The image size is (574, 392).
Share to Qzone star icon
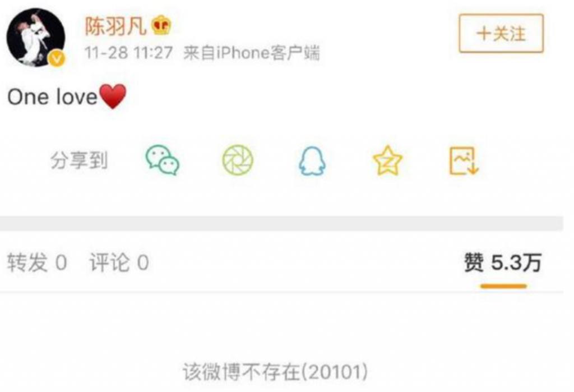coord(388,160)
